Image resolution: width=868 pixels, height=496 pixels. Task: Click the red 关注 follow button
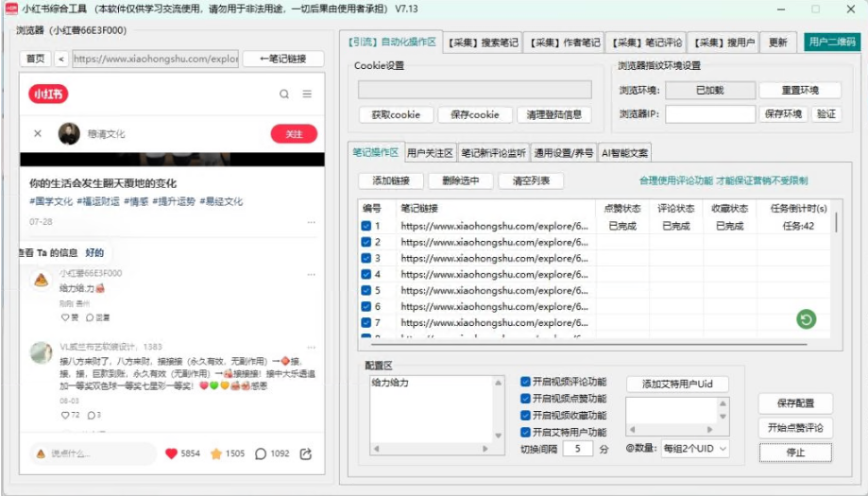pyautogui.click(x=294, y=134)
